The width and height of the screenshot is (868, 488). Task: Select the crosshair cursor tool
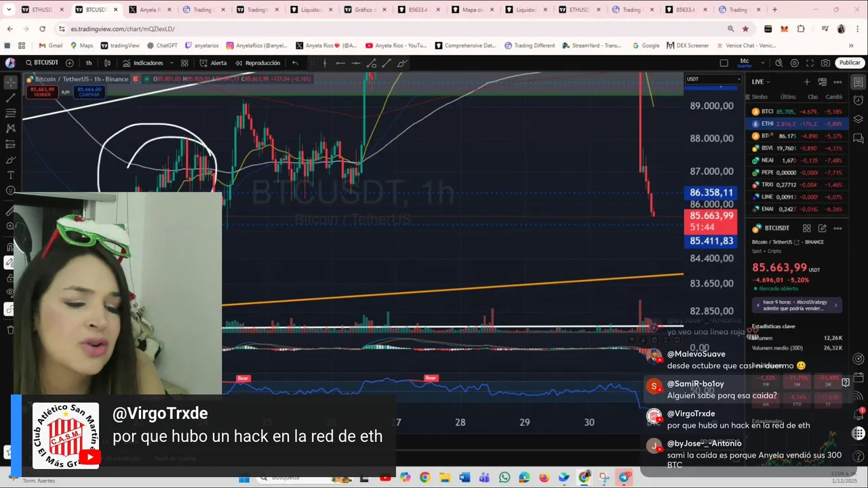(x=10, y=82)
